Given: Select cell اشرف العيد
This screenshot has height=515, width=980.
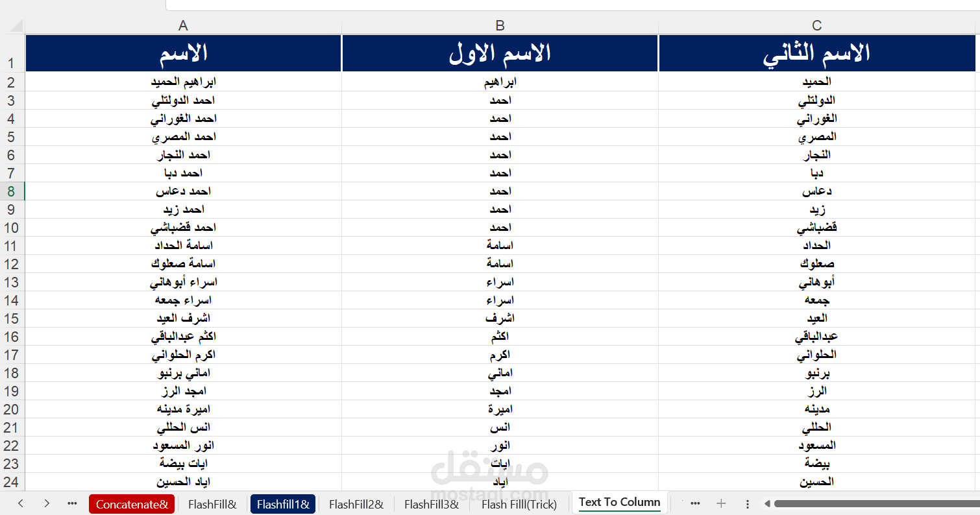Looking at the screenshot, I should click(183, 318).
